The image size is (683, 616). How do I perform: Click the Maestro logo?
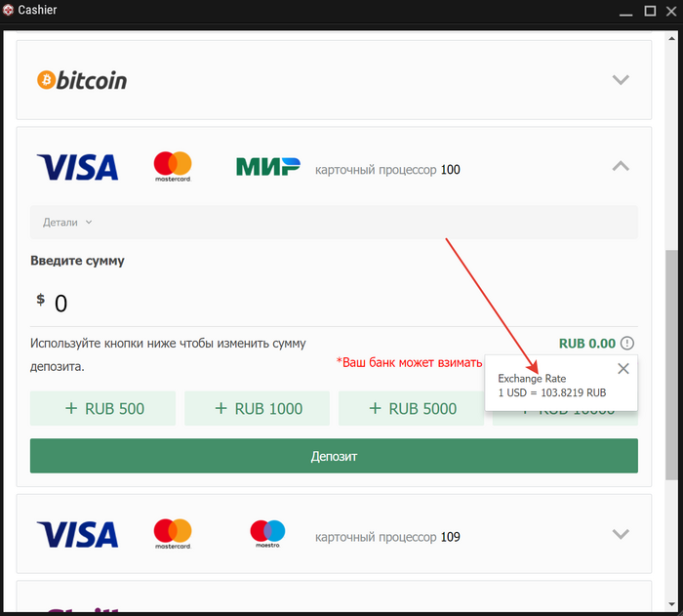coord(267,534)
